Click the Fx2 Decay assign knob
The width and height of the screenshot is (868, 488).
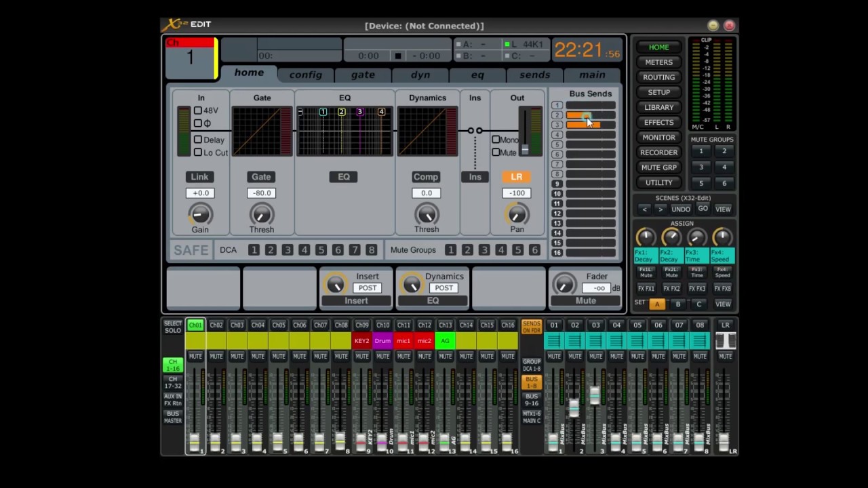(x=671, y=237)
